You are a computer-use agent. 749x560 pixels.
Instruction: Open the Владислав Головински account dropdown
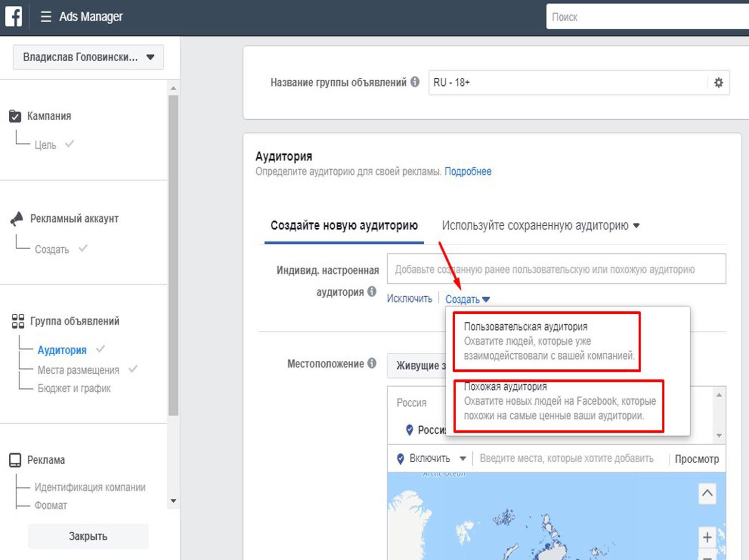pos(88,57)
